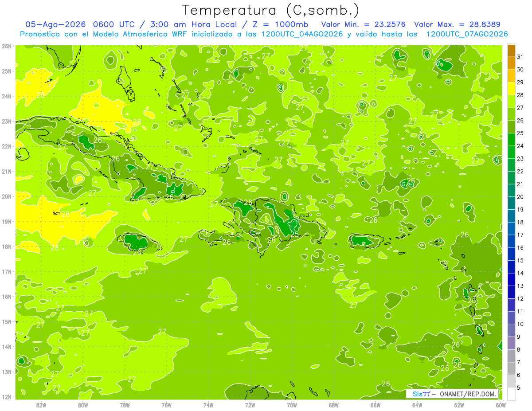Click the '60W' longitude axis label

501,405
